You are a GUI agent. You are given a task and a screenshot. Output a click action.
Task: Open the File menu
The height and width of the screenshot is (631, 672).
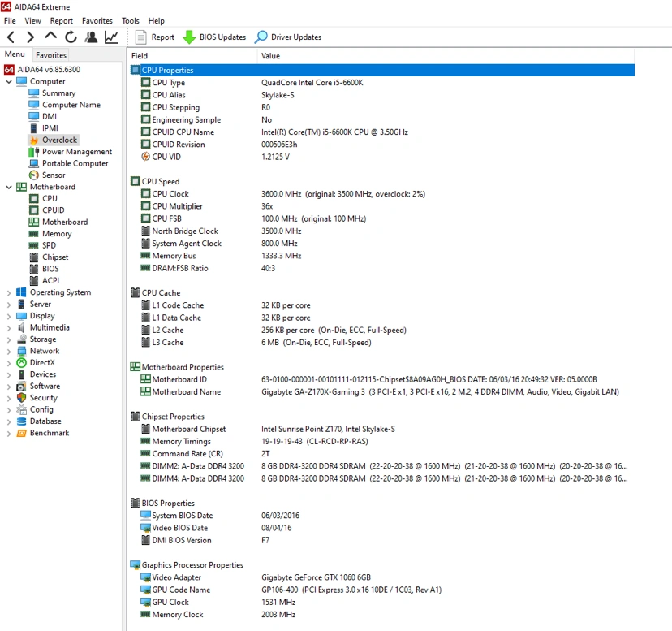10,20
